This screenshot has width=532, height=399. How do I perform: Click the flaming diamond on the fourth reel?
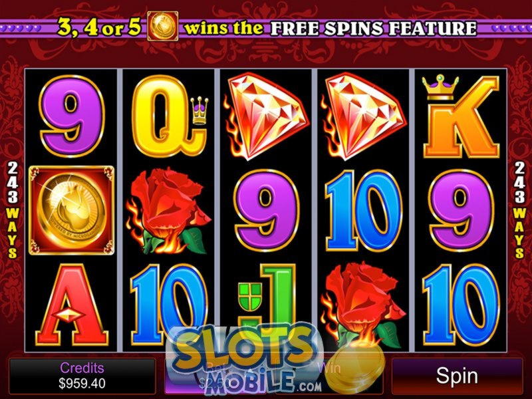[x=362, y=116]
